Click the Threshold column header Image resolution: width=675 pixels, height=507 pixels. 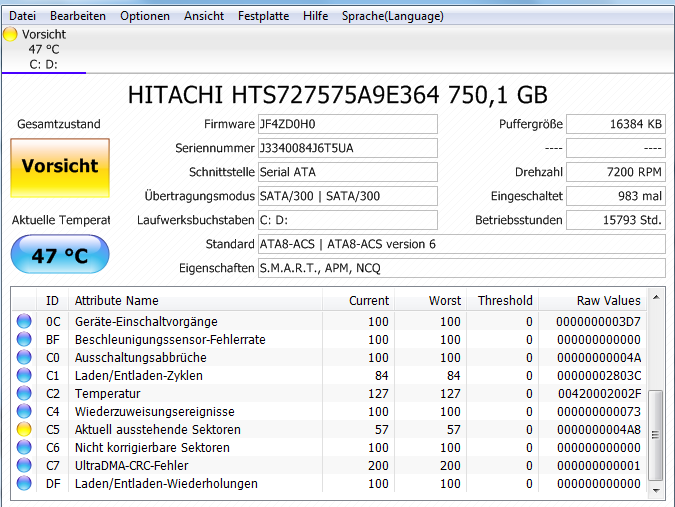(502, 300)
